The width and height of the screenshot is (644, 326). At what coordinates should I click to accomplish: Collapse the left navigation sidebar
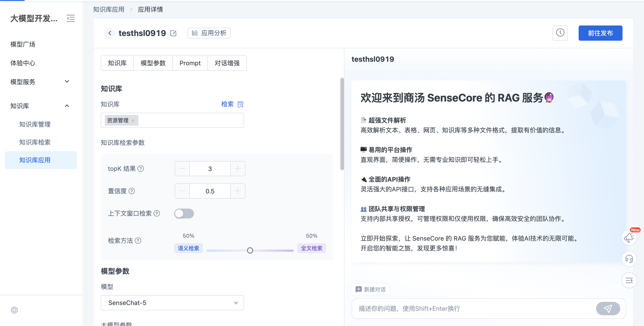[71, 18]
